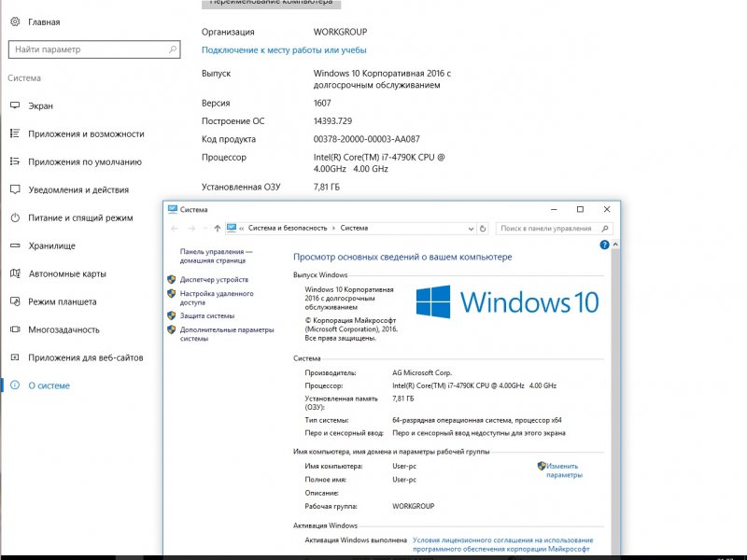Click Система и безопасность breadcrumb
The height and width of the screenshot is (560, 747).
tap(288, 228)
